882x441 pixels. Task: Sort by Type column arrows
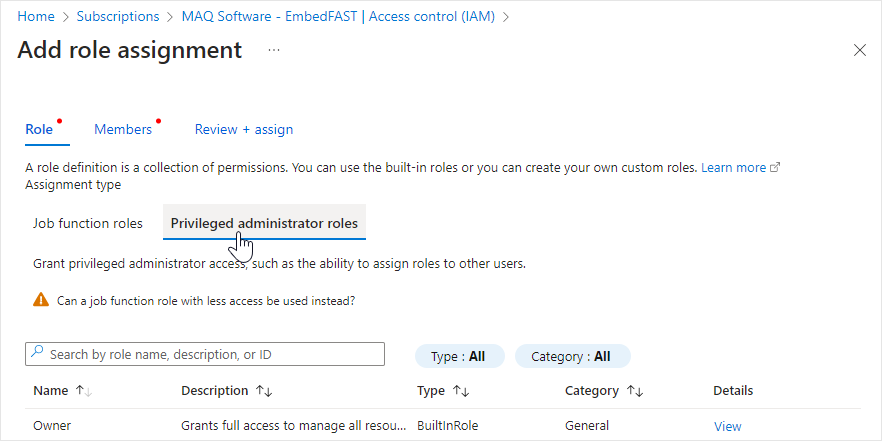tap(461, 391)
